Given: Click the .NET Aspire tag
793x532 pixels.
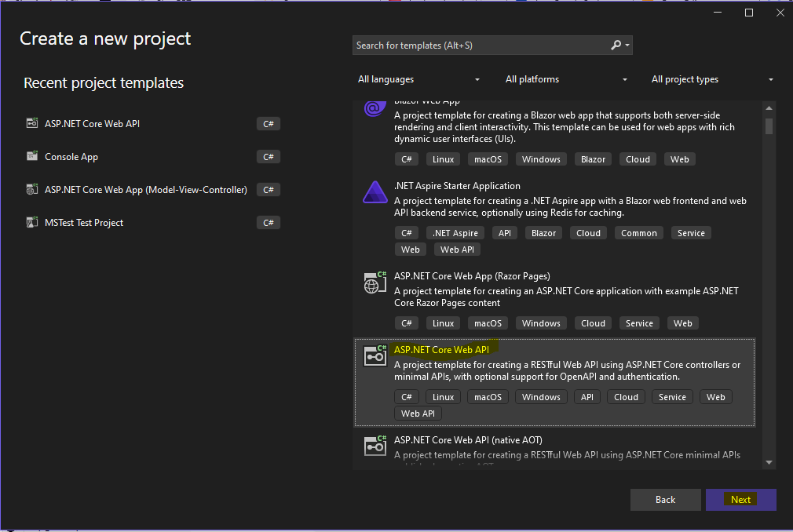Looking at the screenshot, I should click(x=455, y=233).
